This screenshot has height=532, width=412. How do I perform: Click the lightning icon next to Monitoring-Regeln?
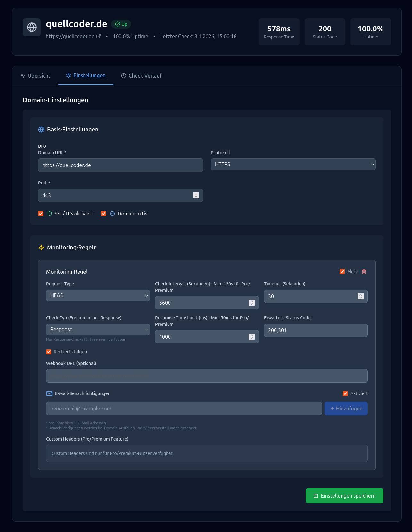[x=41, y=248]
